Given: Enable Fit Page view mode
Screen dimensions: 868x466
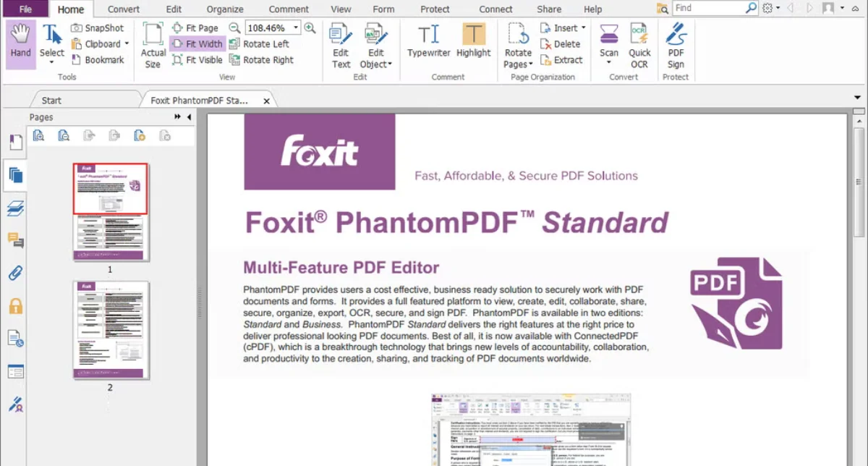Looking at the screenshot, I should click(x=197, y=27).
